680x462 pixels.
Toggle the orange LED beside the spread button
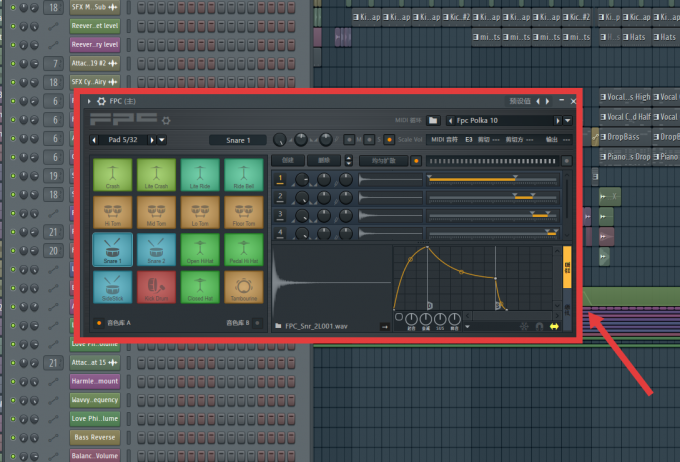(x=416, y=161)
